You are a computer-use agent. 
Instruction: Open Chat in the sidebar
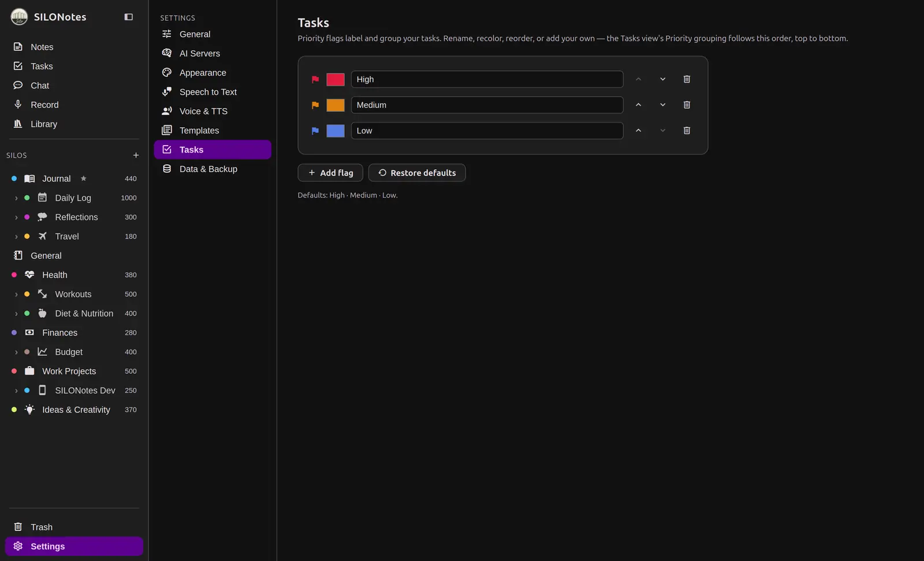[x=74, y=86]
